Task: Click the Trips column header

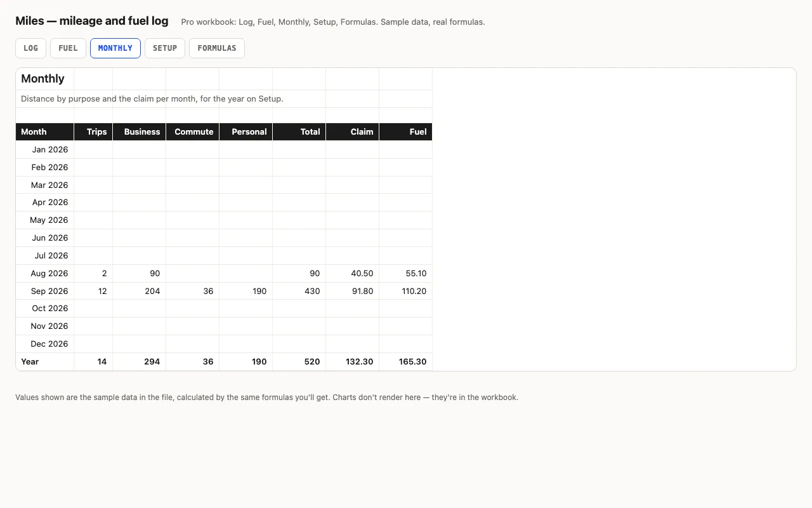Action: tap(93, 132)
